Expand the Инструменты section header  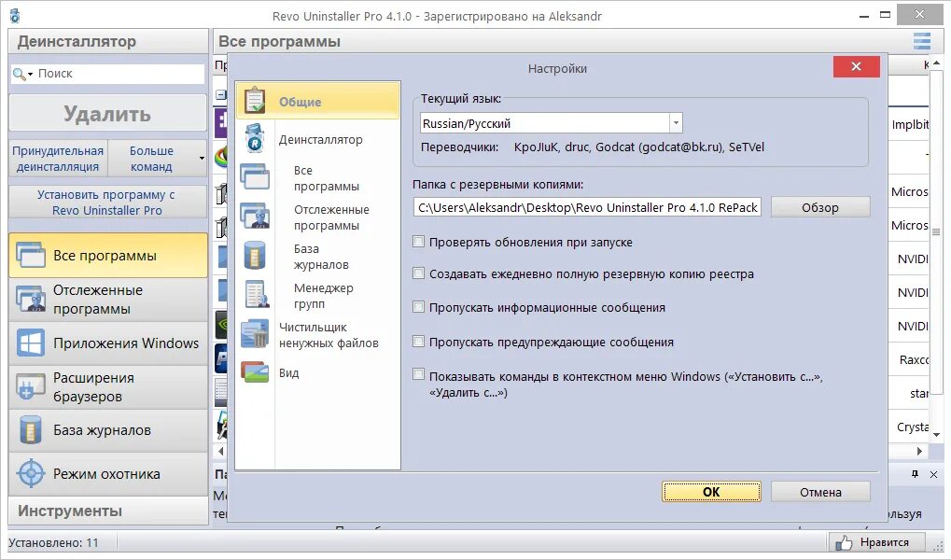[107, 511]
